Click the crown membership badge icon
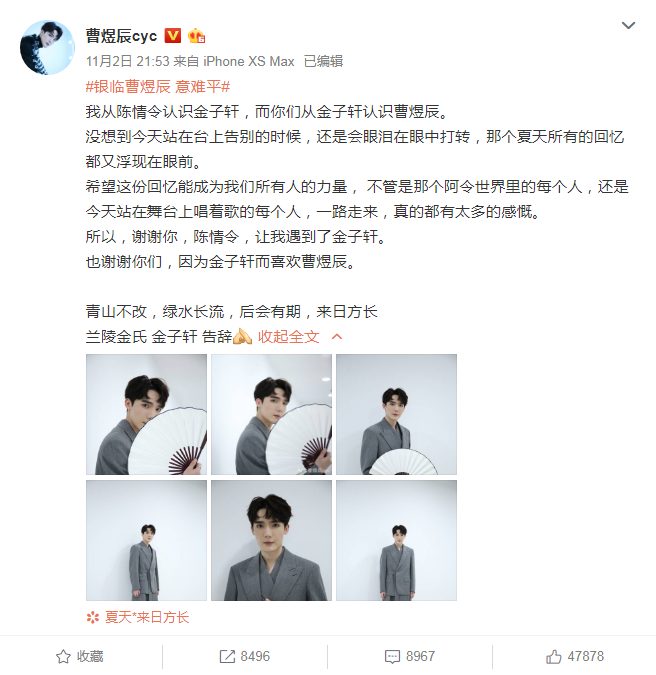Image resolution: width=656 pixels, height=675 pixels. tap(196, 36)
